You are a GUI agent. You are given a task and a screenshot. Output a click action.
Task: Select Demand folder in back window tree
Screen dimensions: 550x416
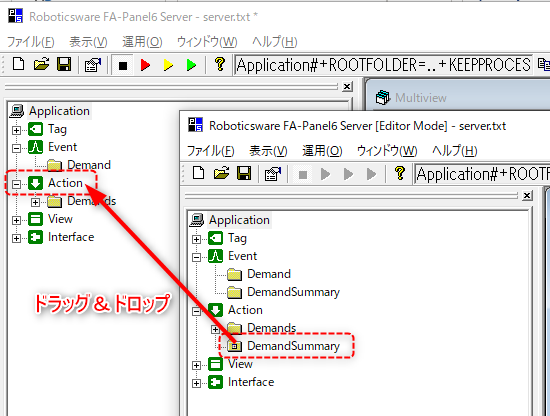coord(89,165)
